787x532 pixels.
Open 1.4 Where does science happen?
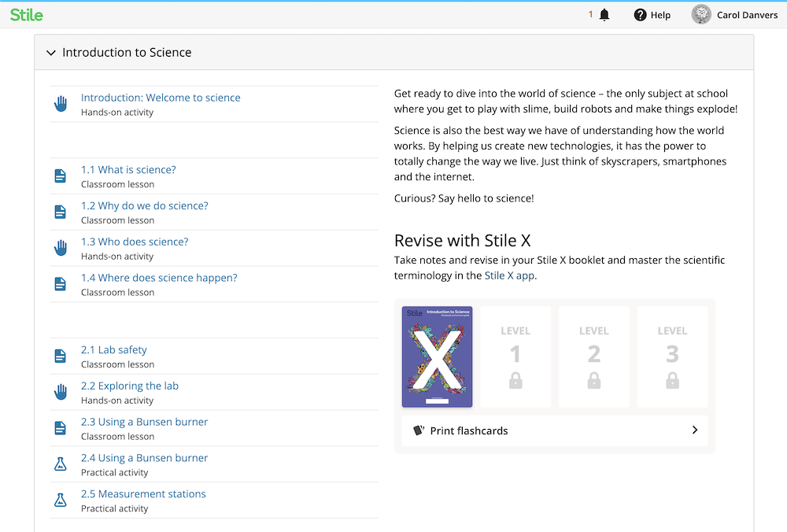click(159, 278)
